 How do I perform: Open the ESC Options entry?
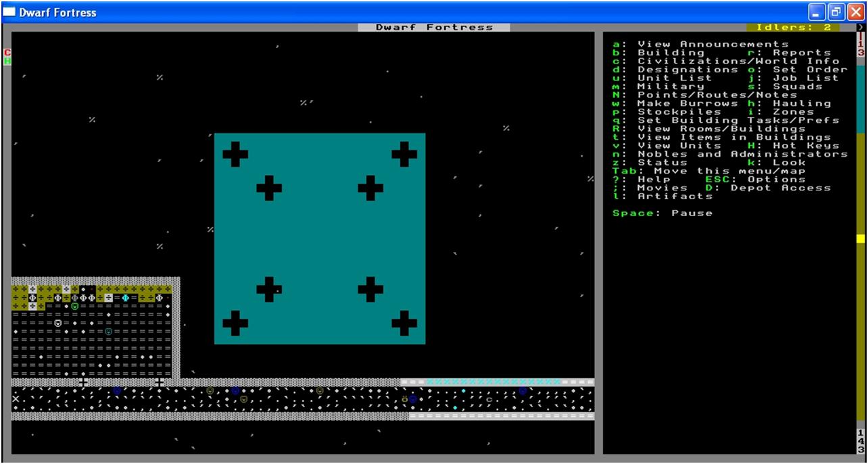coord(756,180)
